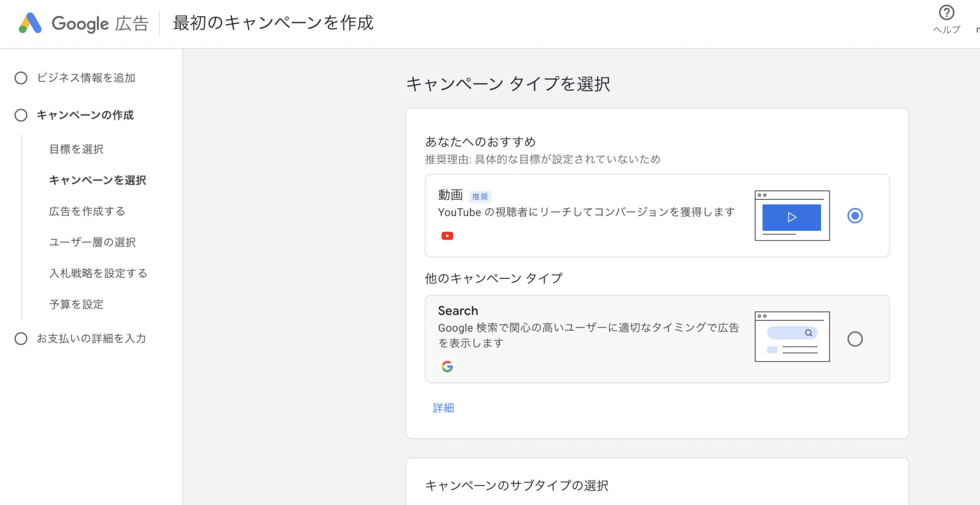
Task: Click the 最初のキャンペーンを作成 page title
Action: (x=273, y=23)
